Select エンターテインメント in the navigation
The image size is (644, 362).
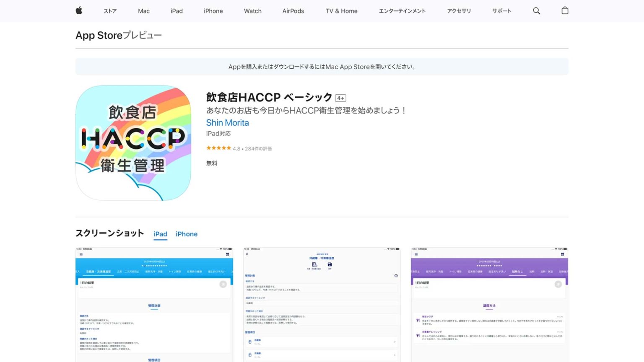pyautogui.click(x=402, y=11)
